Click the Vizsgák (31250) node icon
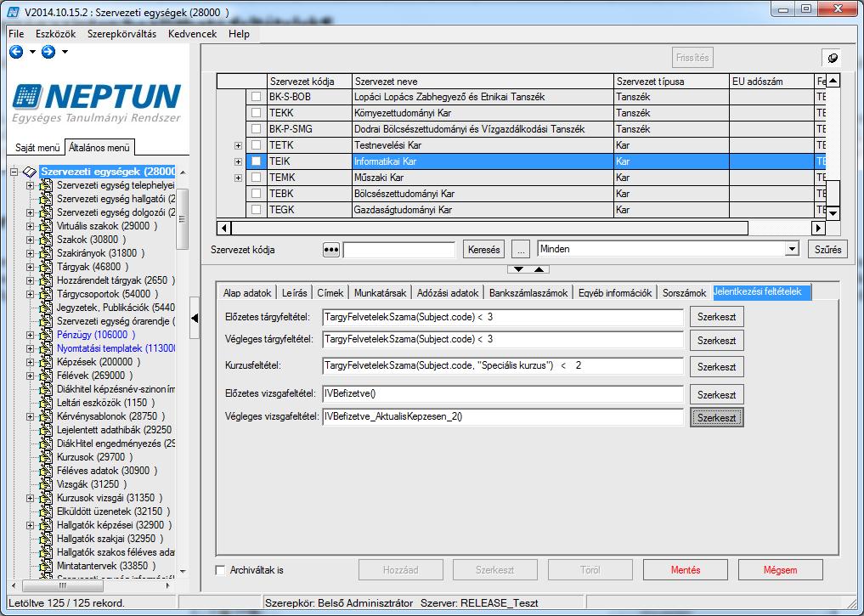The image size is (864, 616). click(x=46, y=484)
